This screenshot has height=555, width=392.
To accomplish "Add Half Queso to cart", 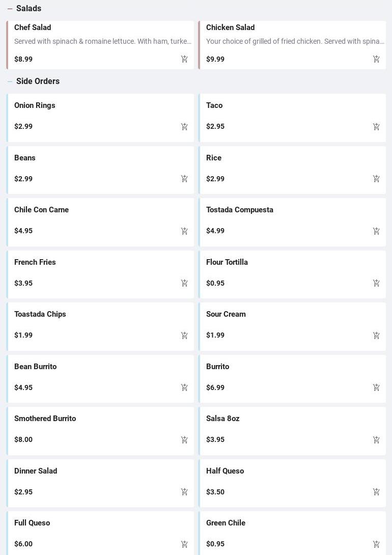I will [x=376, y=492].
